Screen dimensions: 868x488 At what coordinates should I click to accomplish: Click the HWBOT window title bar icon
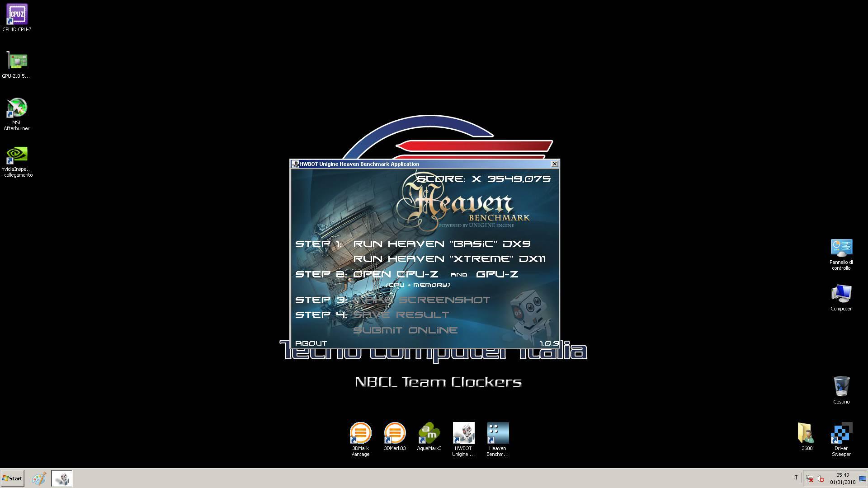(x=295, y=164)
